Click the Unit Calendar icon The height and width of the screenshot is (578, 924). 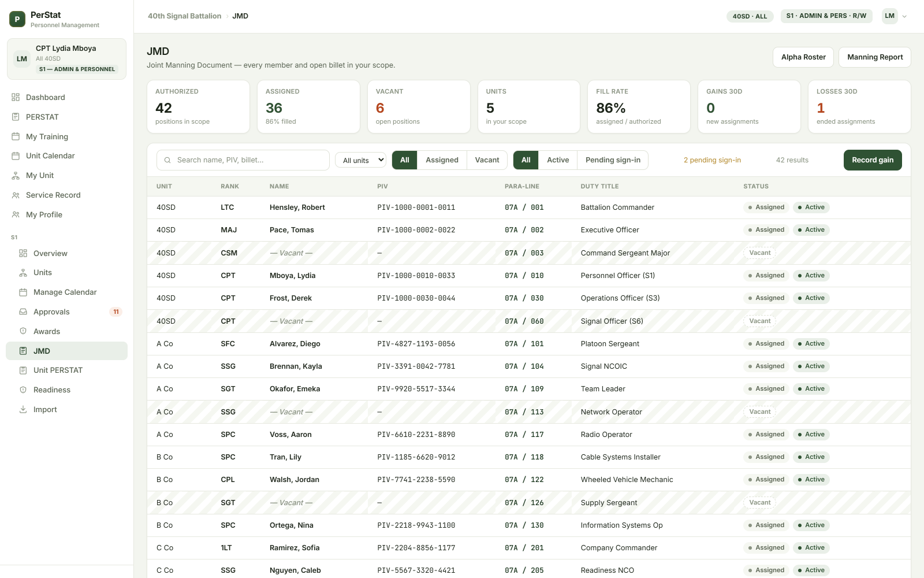[x=16, y=155]
